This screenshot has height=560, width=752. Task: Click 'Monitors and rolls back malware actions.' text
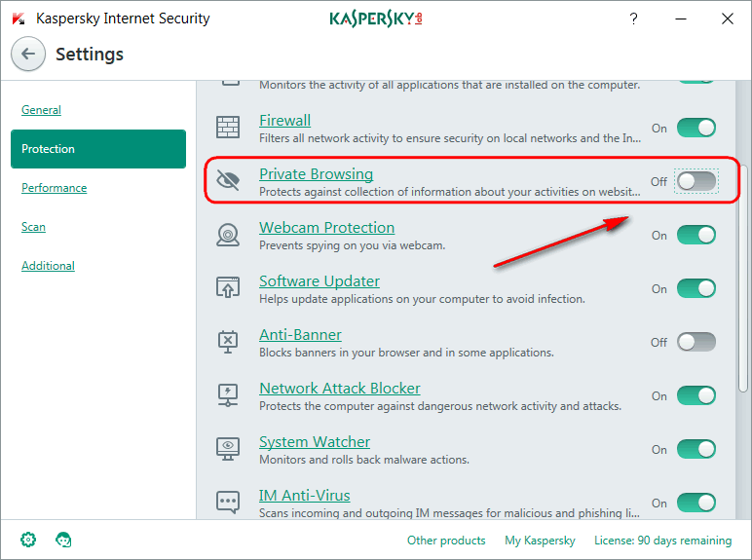(364, 460)
